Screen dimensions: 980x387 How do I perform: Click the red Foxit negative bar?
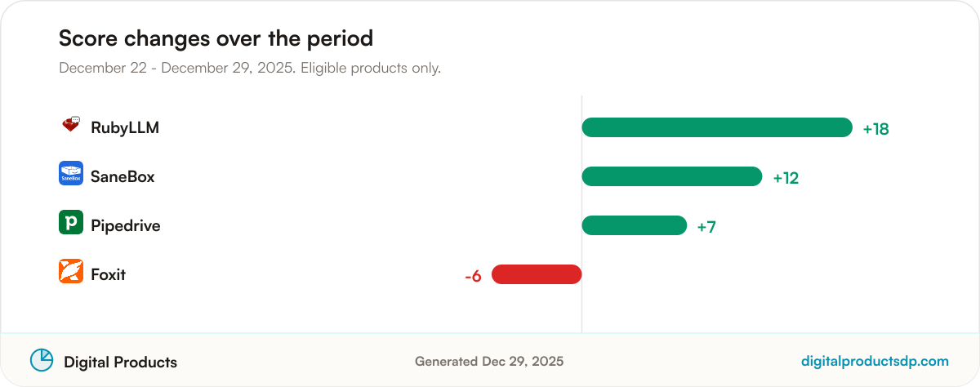coord(537,274)
